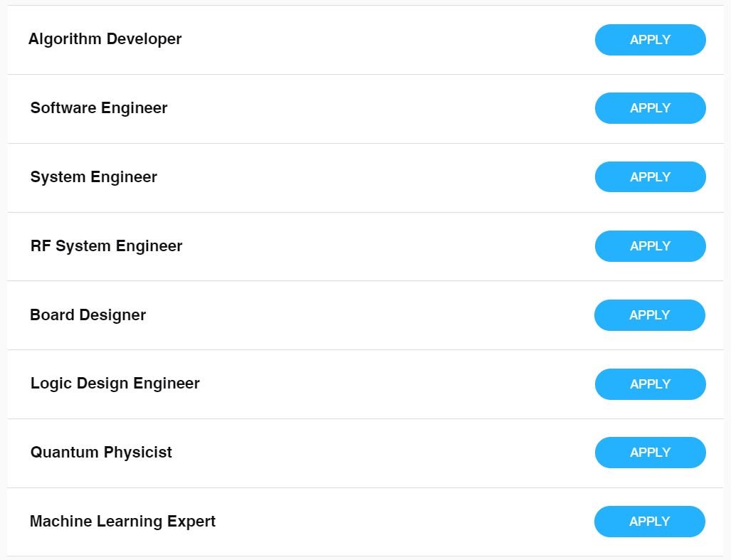This screenshot has width=731, height=560.
Task: View the Board Designer job title
Action: [x=88, y=315]
